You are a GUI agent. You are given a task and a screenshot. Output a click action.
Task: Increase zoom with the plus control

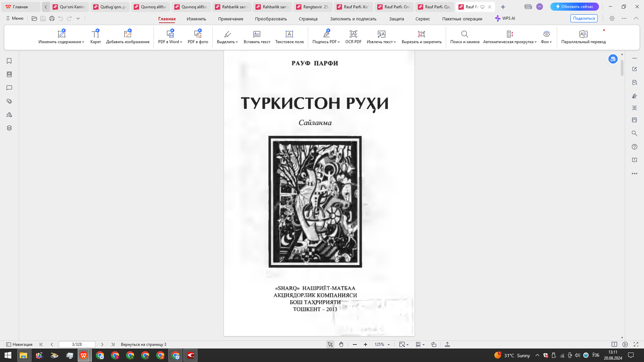point(365,344)
